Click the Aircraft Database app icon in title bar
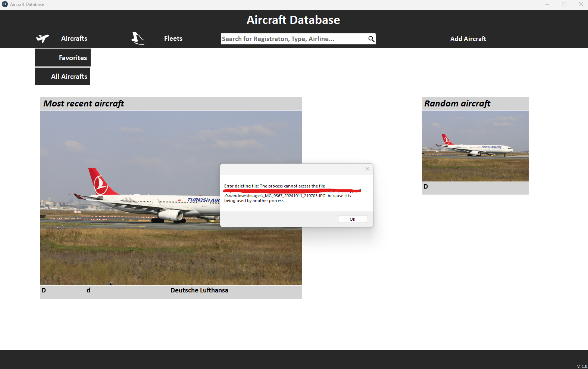This screenshot has width=588, height=369. [x=5, y=4]
